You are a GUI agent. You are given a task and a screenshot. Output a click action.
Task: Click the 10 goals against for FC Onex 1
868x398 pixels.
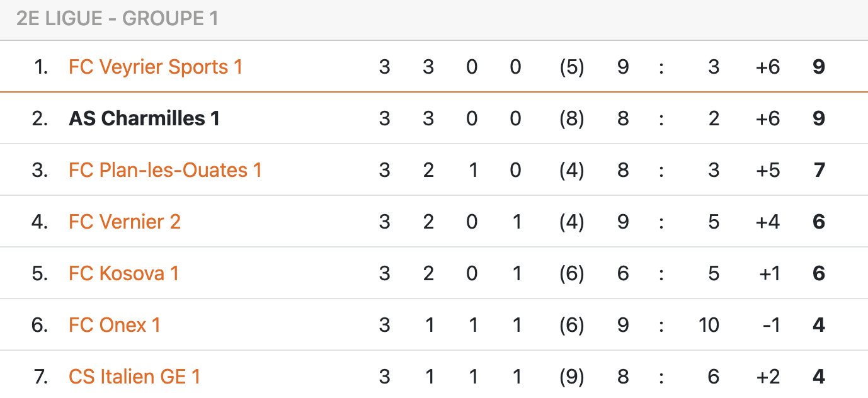(x=709, y=325)
